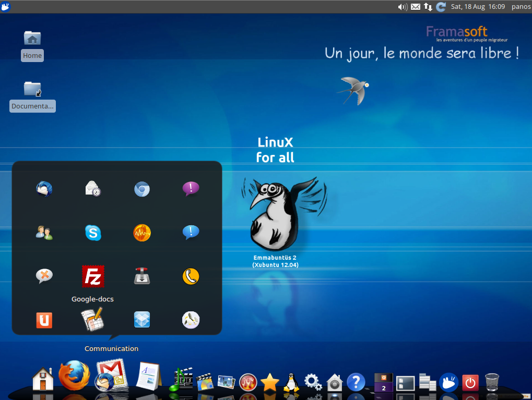Open the house icon in the dock
The height and width of the screenshot is (400, 532).
[x=43, y=379]
